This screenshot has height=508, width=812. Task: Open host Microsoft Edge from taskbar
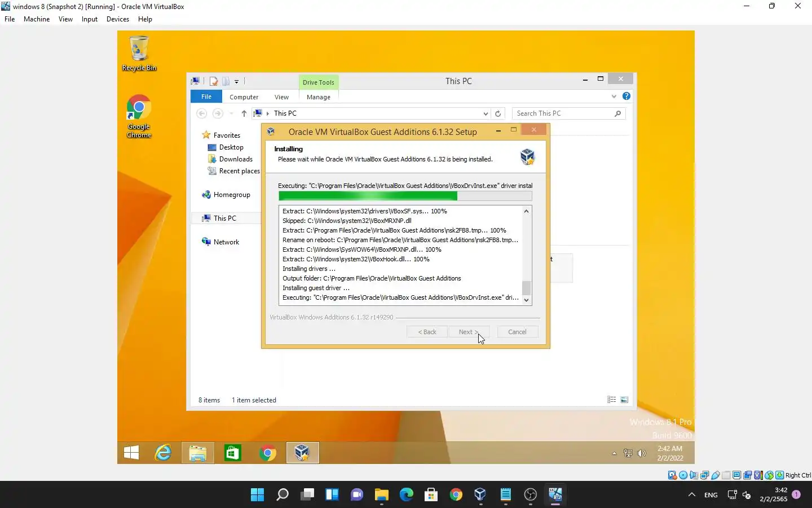(407, 495)
